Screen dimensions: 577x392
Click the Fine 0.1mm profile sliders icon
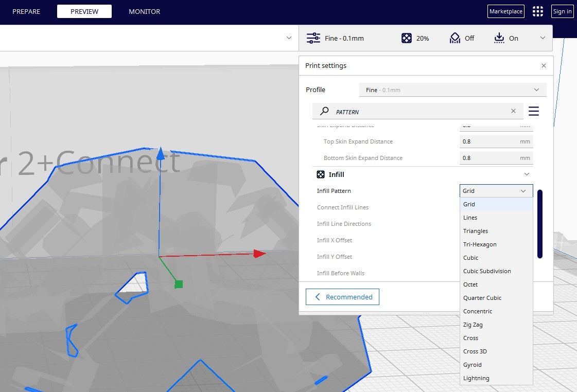[x=313, y=38]
